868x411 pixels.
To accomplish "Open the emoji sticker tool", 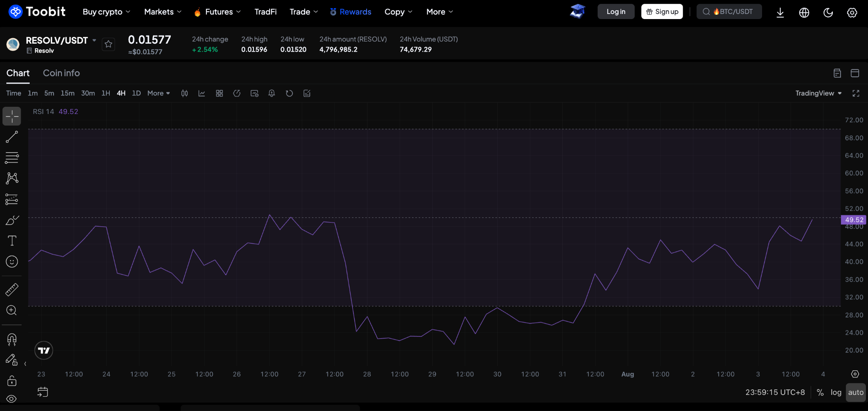I will tap(12, 261).
